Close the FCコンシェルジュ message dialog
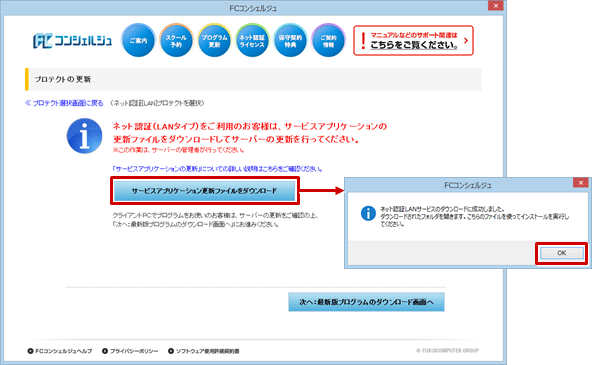592x365 pixels. click(x=580, y=183)
